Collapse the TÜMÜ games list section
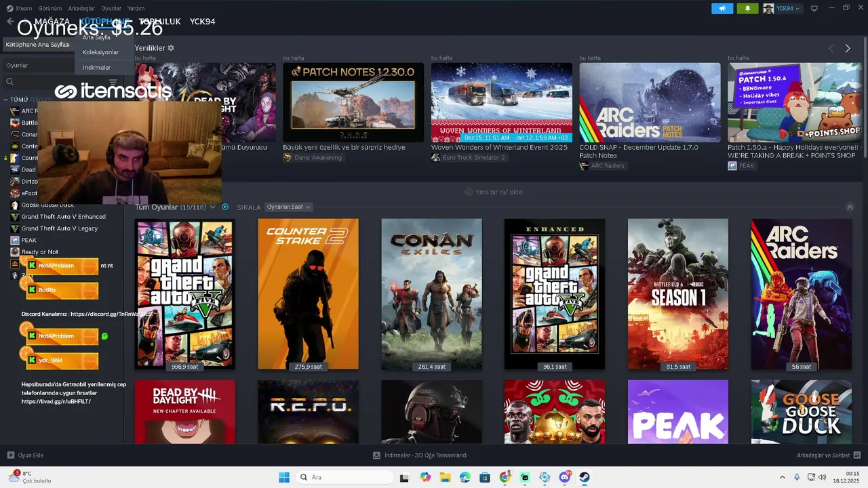The width and height of the screenshot is (868, 488). pyautogui.click(x=6, y=100)
